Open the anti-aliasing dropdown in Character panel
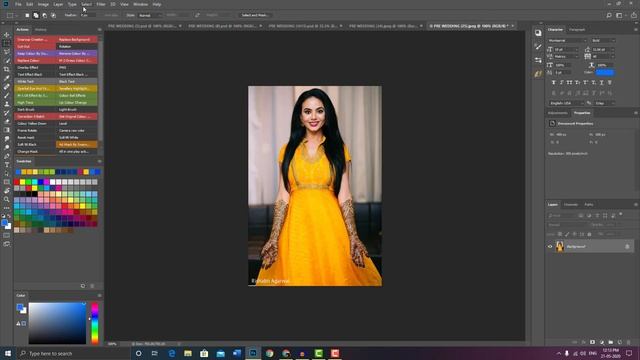 (604, 103)
